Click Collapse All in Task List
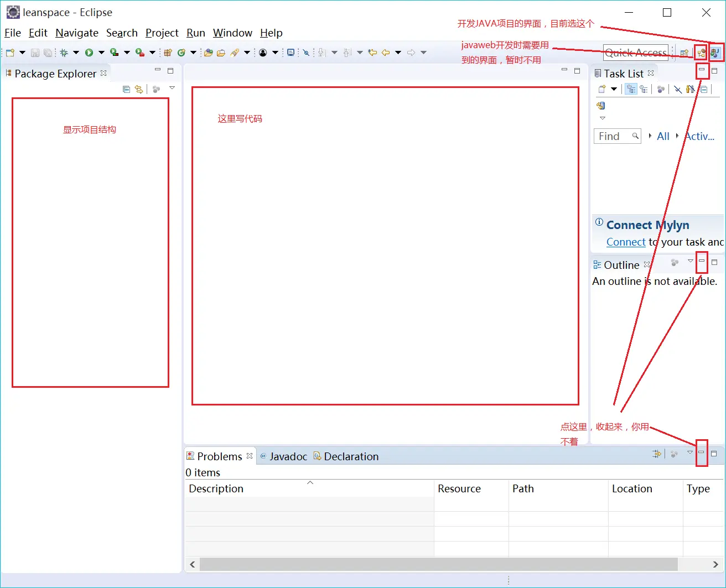 (x=704, y=89)
